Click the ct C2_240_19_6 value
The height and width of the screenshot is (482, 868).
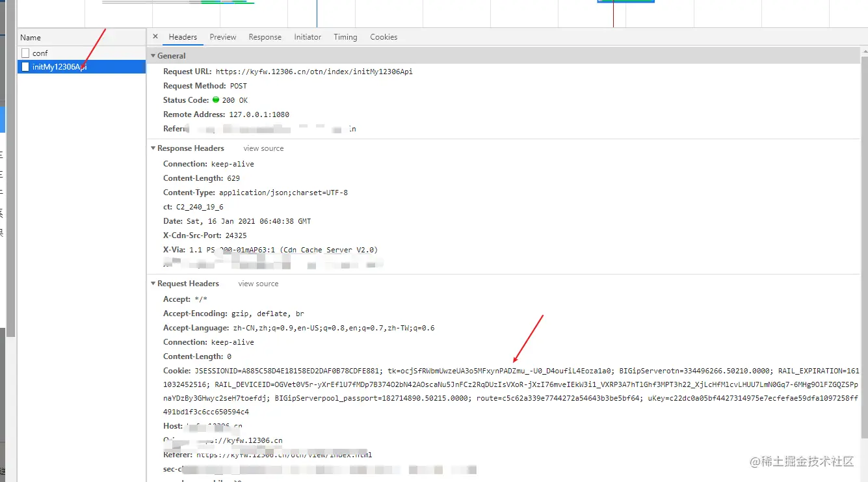(x=200, y=207)
